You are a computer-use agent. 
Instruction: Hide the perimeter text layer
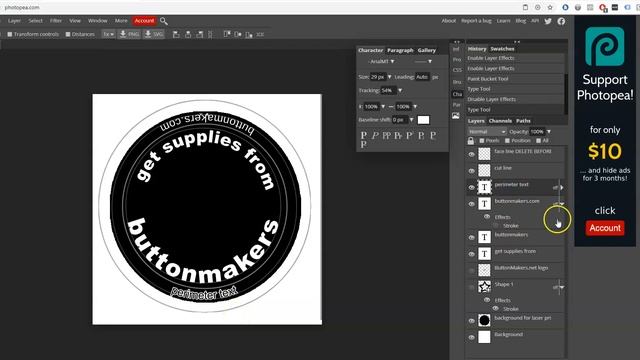pyautogui.click(x=471, y=187)
